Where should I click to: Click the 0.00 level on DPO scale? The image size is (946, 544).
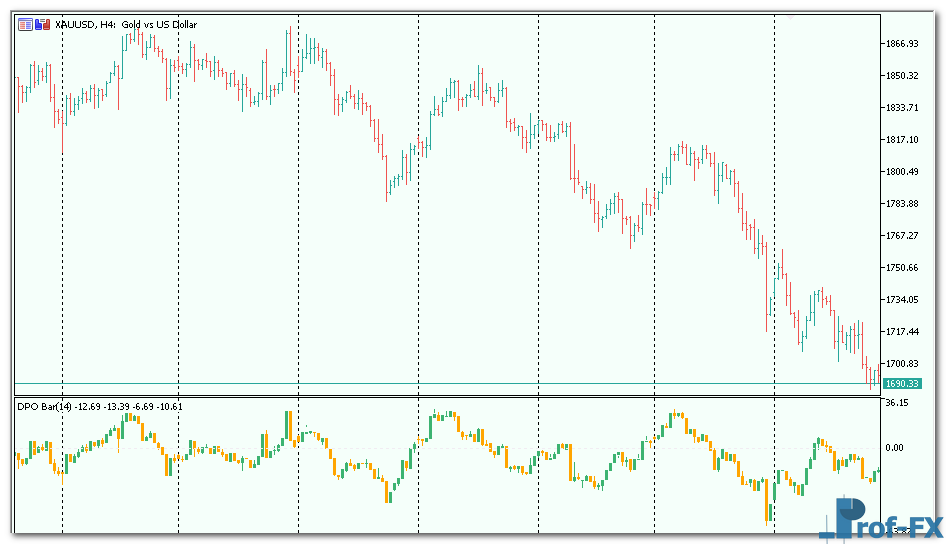click(894, 448)
